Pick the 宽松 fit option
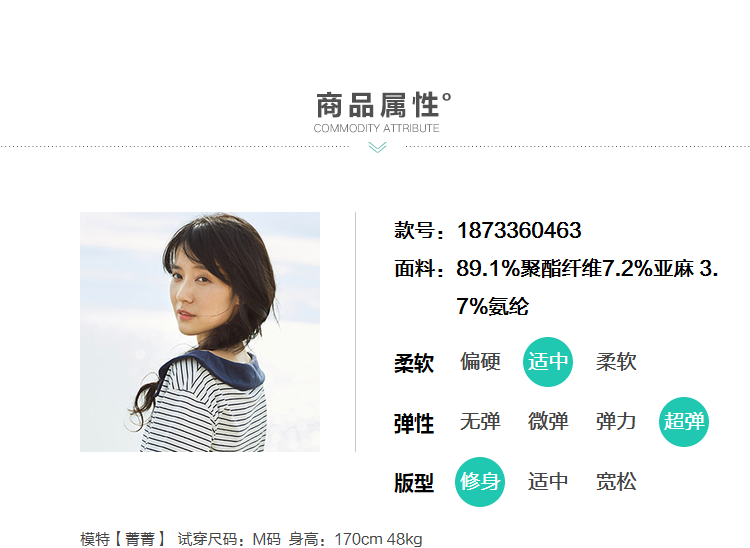This screenshot has width=750, height=548. pos(616,482)
